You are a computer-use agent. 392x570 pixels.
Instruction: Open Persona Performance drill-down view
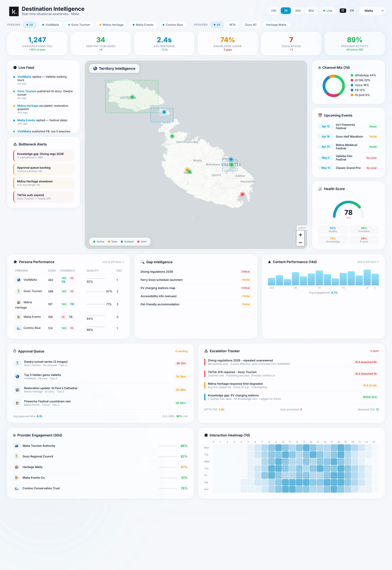(x=113, y=262)
